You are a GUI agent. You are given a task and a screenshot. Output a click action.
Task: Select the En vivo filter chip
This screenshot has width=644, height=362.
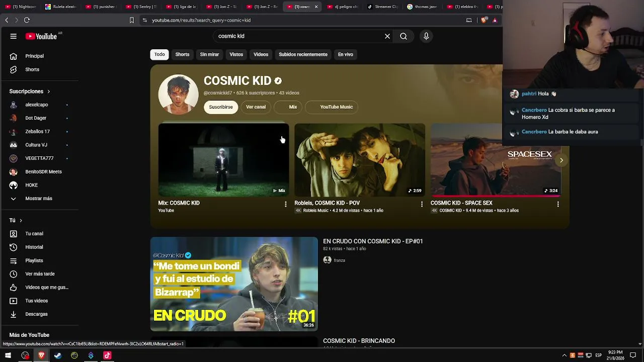pos(345,54)
